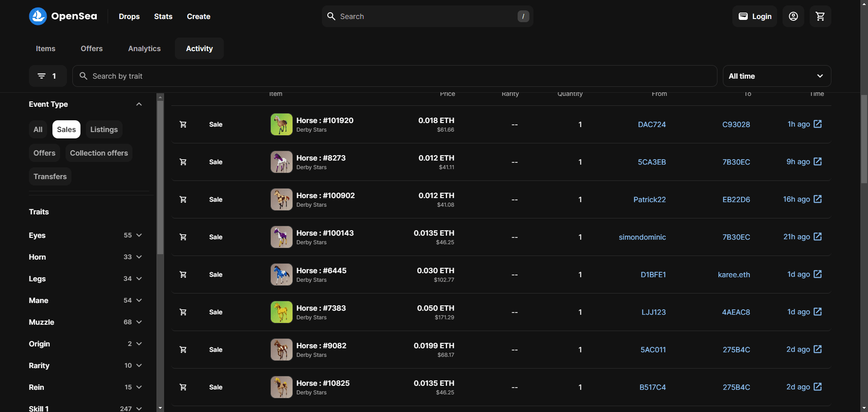This screenshot has width=868, height=412.
Task: Open seller profile simondominic
Action: (x=642, y=237)
